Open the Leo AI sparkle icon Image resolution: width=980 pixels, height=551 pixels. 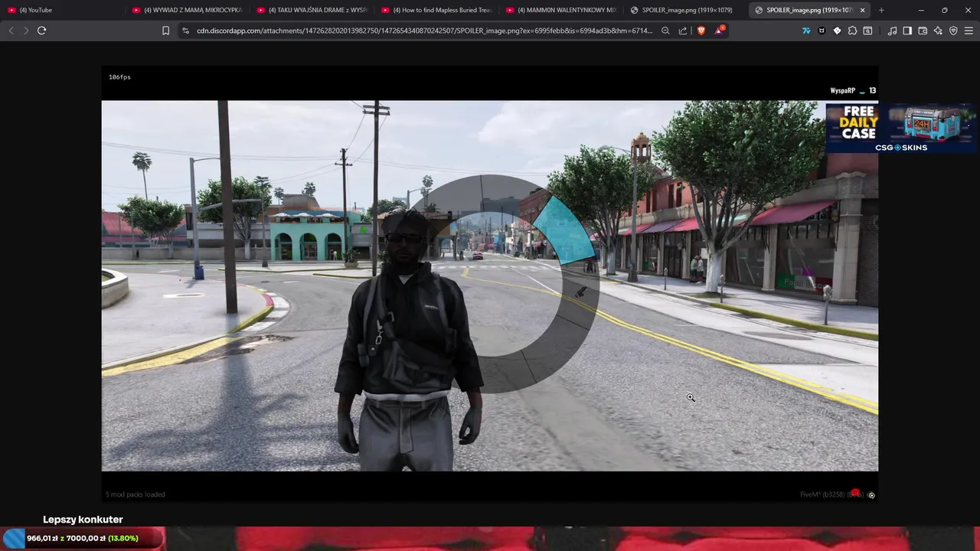pyautogui.click(x=938, y=31)
